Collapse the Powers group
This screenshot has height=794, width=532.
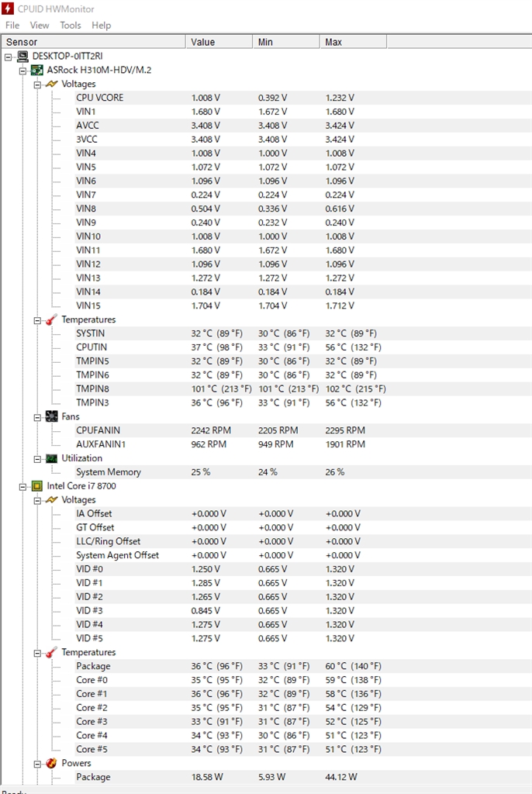click(x=37, y=764)
